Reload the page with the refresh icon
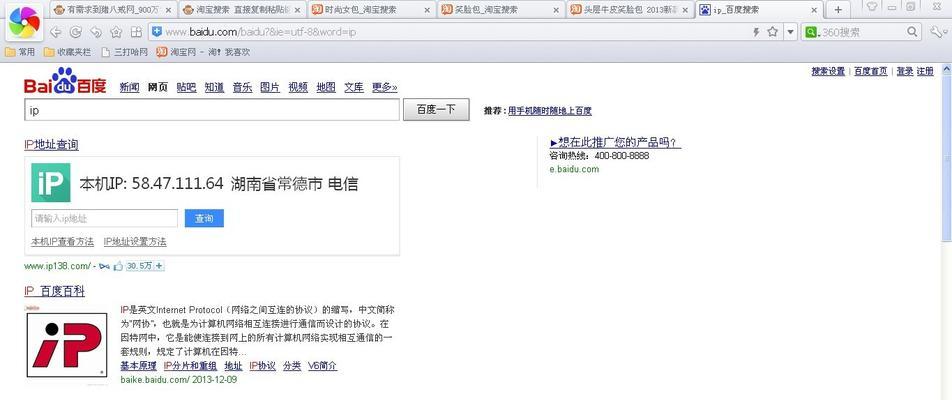This screenshot has height=400, width=952. 76,32
